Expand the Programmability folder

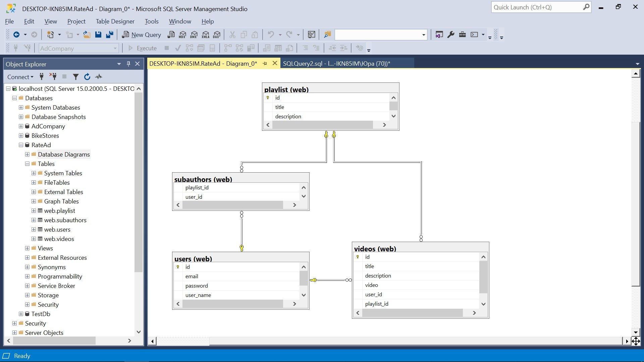(x=27, y=277)
